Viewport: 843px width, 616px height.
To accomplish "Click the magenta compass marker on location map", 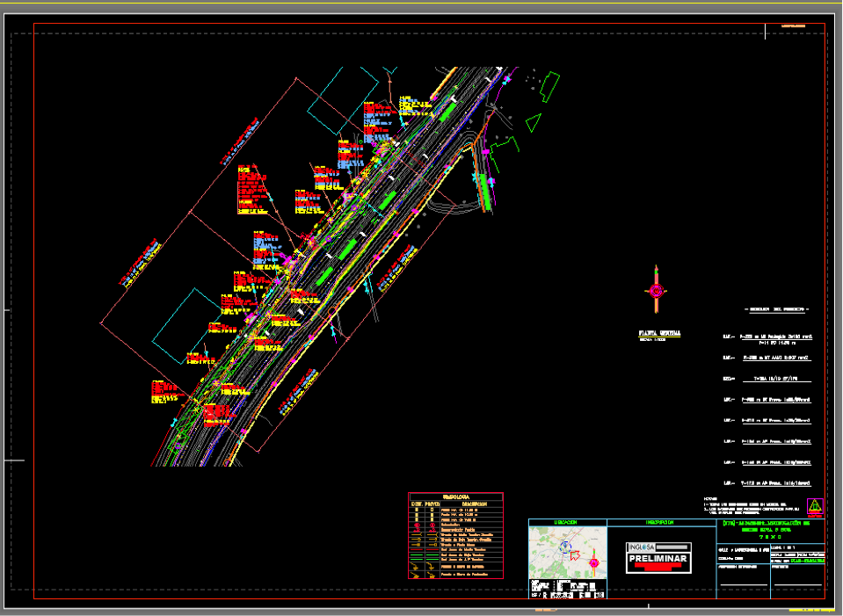I will coord(594,562).
